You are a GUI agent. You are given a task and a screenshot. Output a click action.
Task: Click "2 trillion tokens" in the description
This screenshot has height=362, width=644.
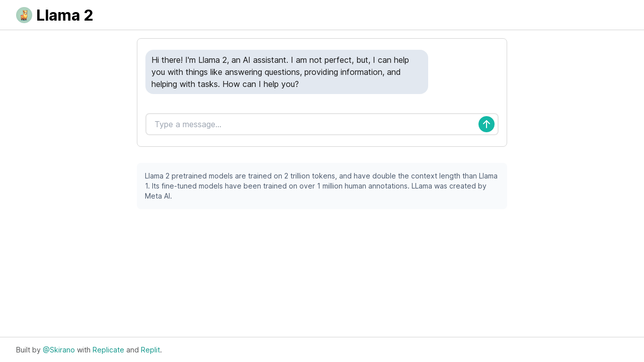[310, 176]
